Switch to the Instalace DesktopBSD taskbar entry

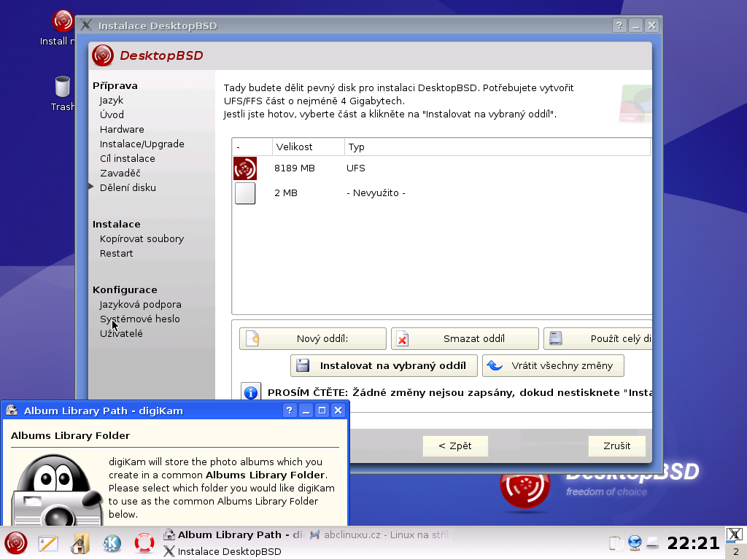[x=222, y=551]
